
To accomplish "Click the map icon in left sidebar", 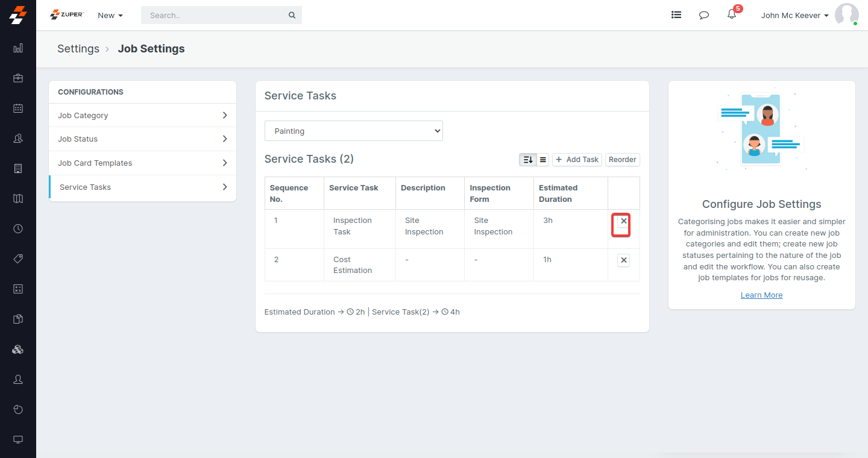I will (x=18, y=199).
